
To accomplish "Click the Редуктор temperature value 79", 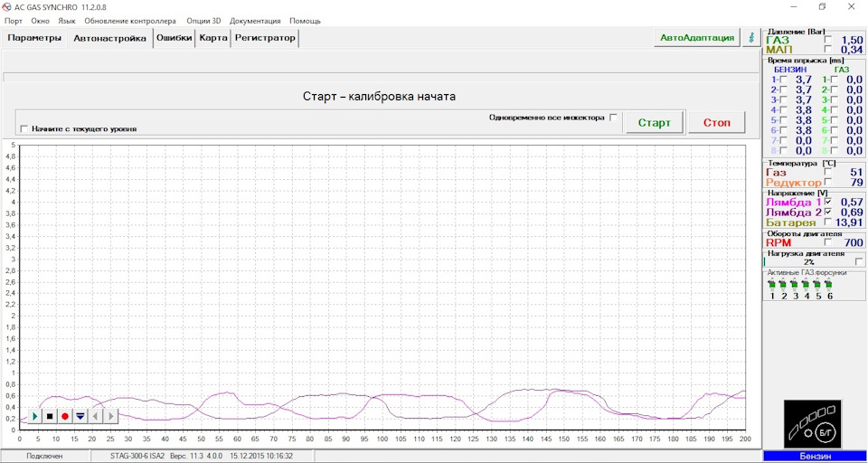I will coord(857,182).
